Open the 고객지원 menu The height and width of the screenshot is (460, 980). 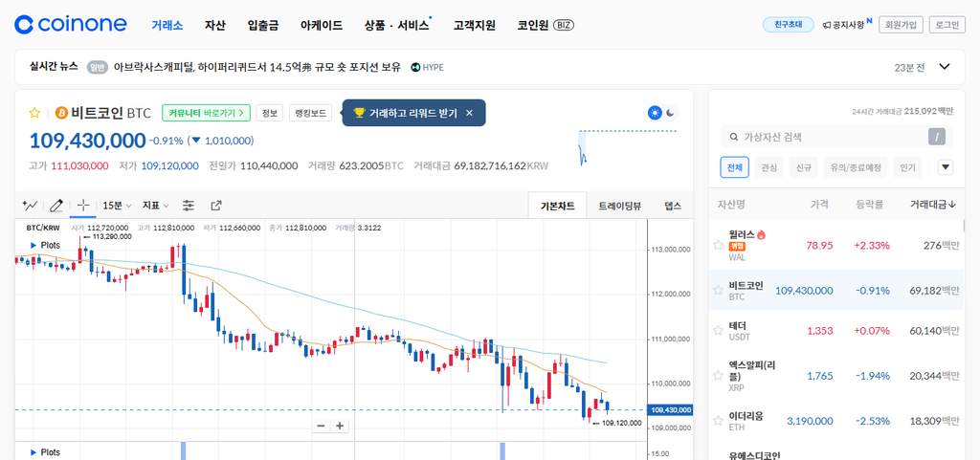click(x=475, y=25)
